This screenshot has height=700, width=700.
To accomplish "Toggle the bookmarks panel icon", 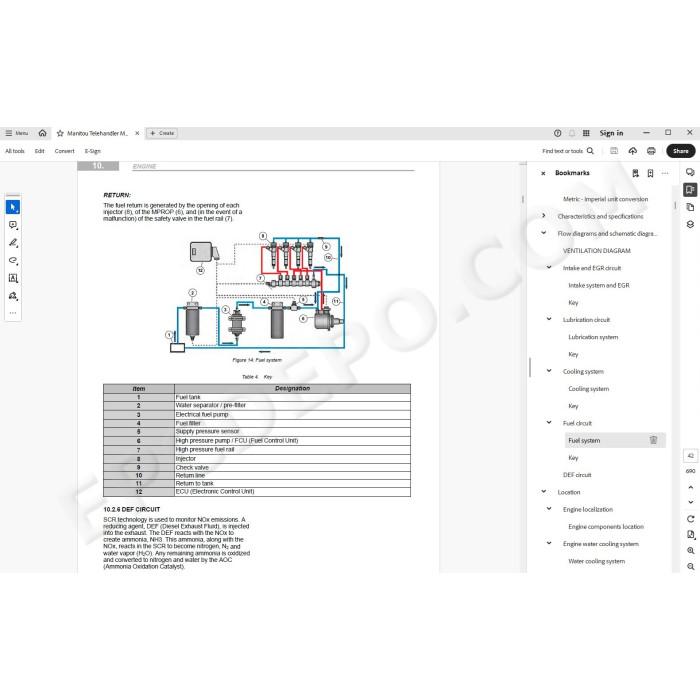I will pos(690,190).
